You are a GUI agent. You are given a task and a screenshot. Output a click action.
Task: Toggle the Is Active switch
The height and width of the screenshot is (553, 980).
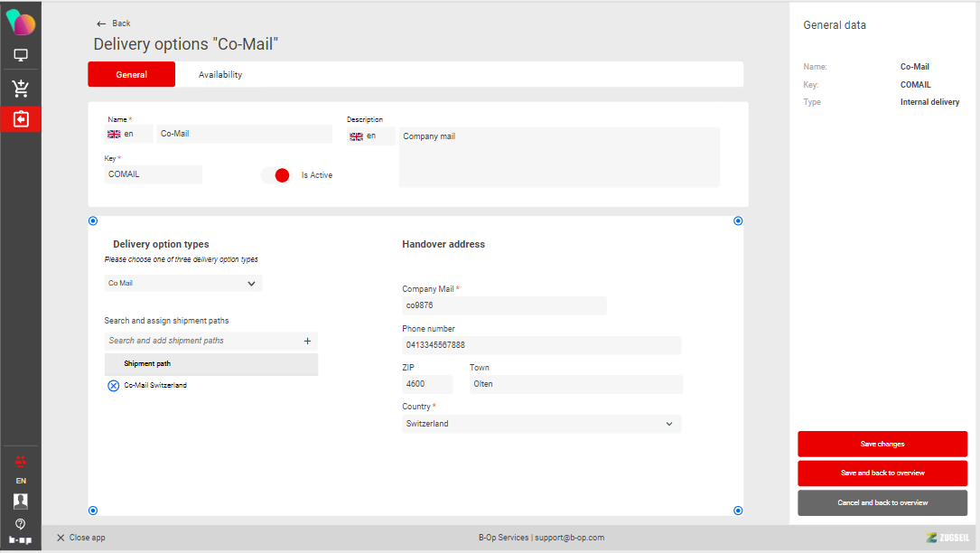(x=276, y=175)
